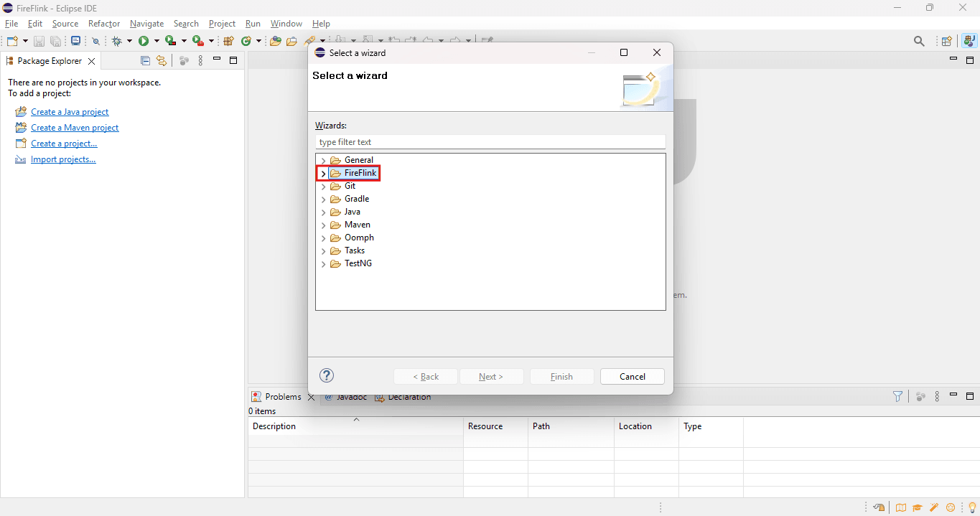The width and height of the screenshot is (980, 516).
Task: Click the lightbulb tip icon in status bar
Action: point(973,507)
